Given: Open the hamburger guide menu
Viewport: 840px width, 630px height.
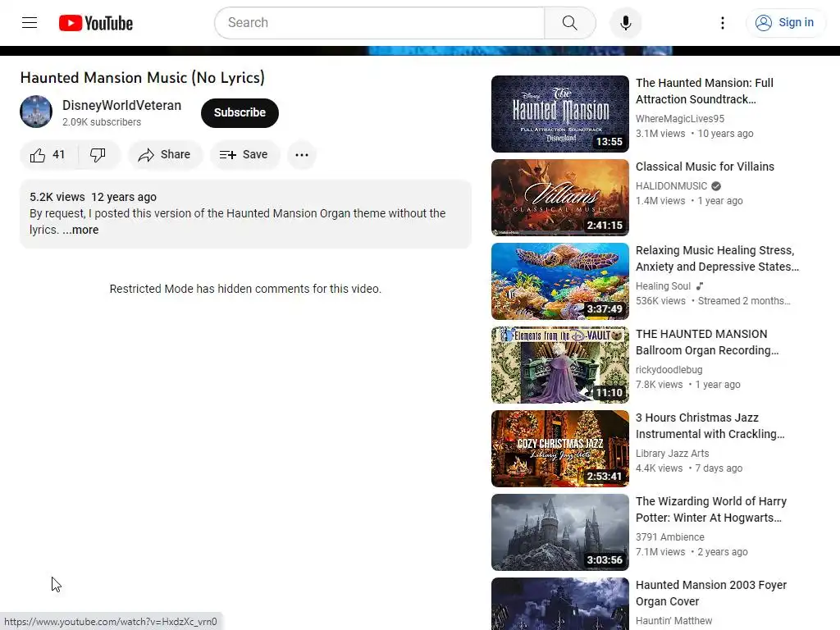Looking at the screenshot, I should 30,22.
